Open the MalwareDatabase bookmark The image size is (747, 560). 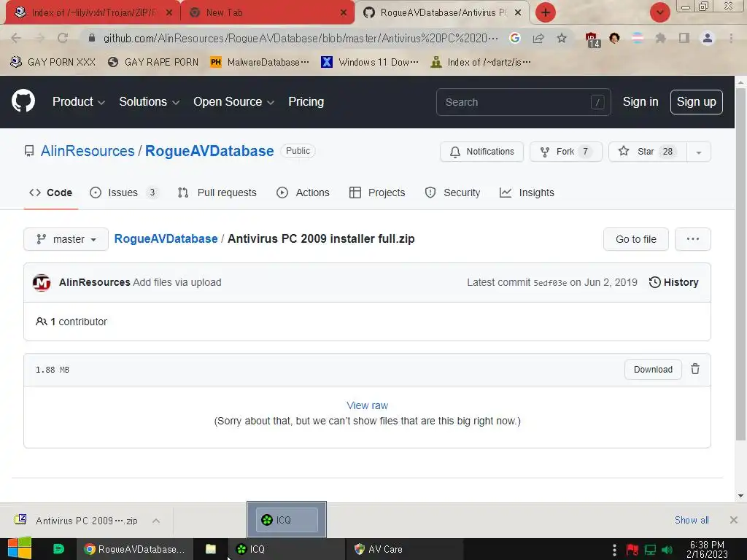(260, 62)
